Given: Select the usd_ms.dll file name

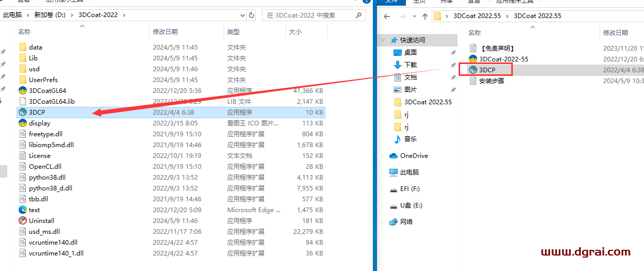Looking at the screenshot, I should pos(44,231).
